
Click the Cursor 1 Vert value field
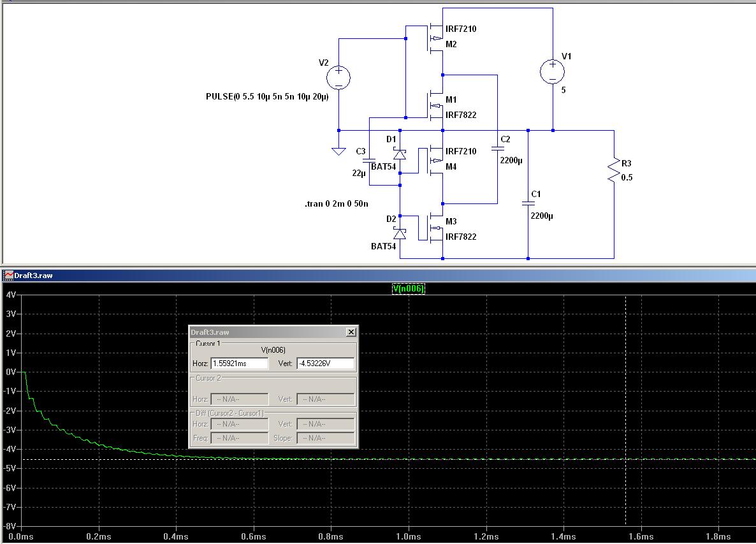pyautogui.click(x=325, y=364)
